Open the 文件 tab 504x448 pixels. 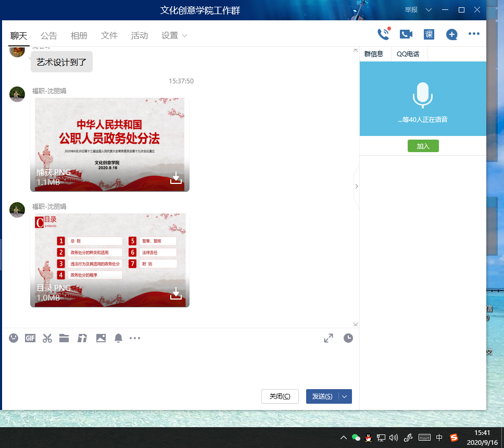(109, 35)
